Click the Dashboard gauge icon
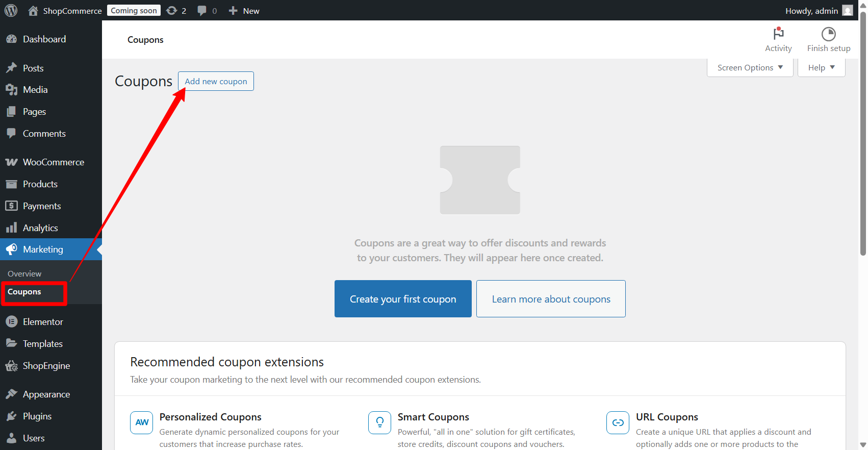The height and width of the screenshot is (450, 868). pyautogui.click(x=11, y=39)
